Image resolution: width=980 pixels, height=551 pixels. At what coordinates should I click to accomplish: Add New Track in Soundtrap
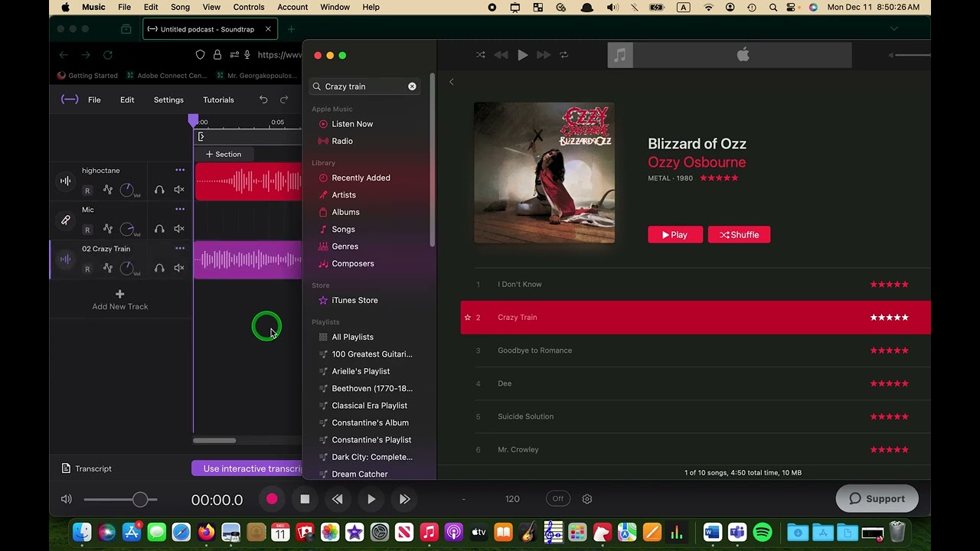120,300
